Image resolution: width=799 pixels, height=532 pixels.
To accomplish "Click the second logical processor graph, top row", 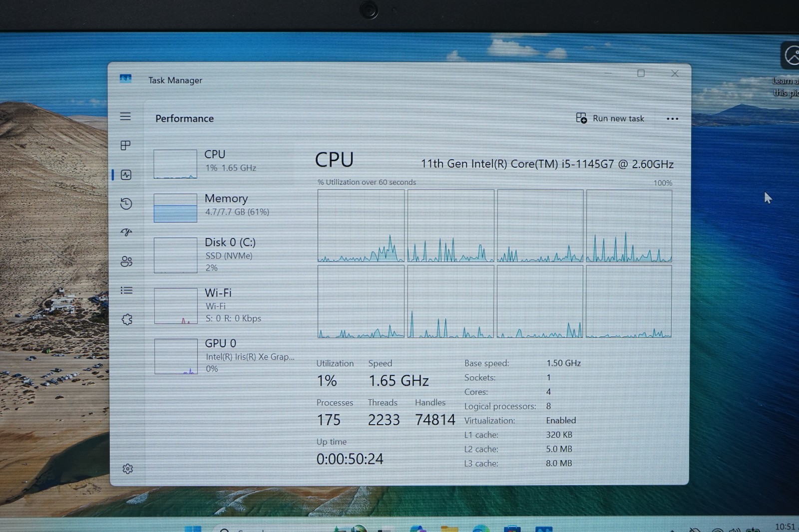I will click(450, 226).
